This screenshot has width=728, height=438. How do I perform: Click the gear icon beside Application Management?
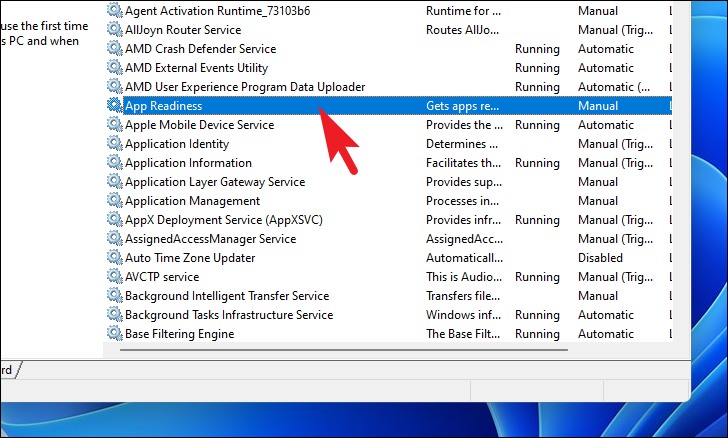tap(115, 201)
